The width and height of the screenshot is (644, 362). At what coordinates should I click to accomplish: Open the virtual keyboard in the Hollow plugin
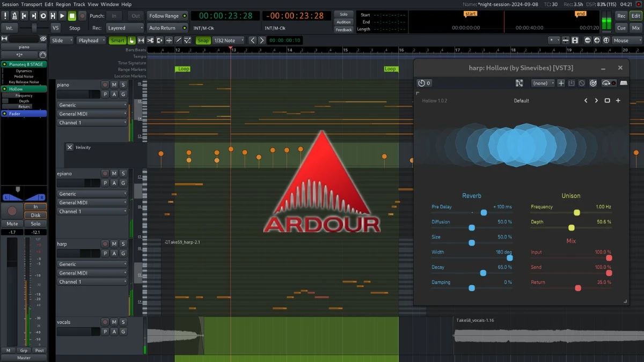click(624, 83)
